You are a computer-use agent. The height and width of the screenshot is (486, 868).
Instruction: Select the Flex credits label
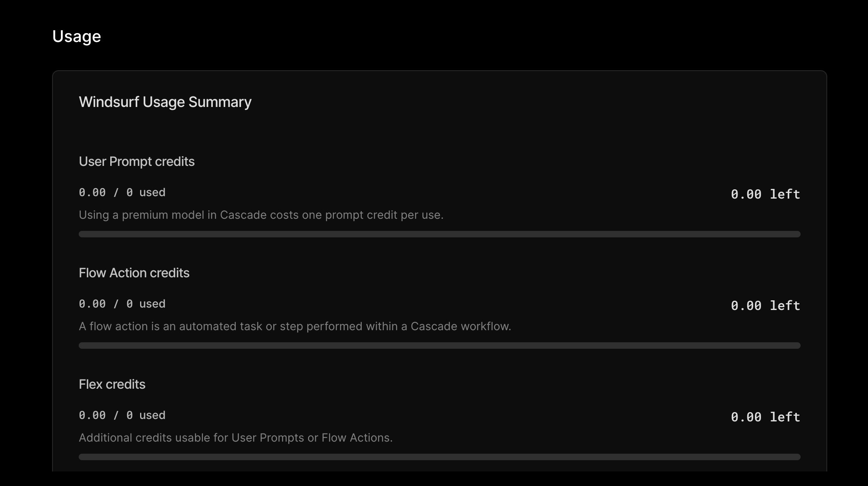pyautogui.click(x=112, y=384)
